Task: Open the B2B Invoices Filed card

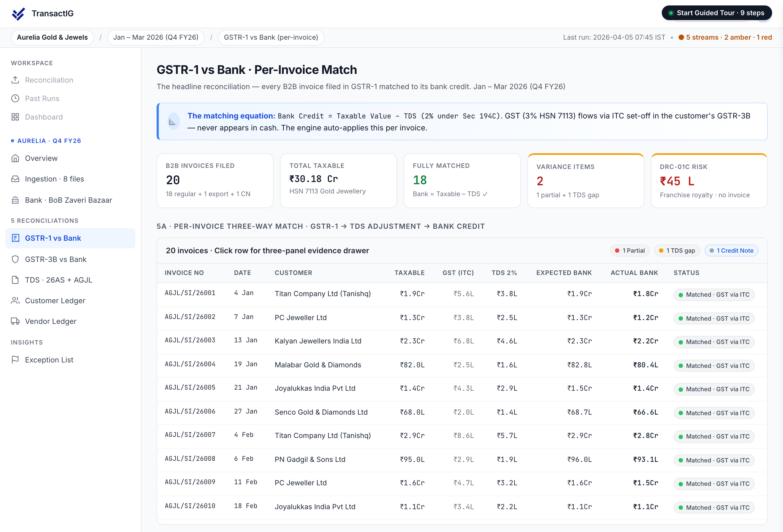Action: [215, 180]
